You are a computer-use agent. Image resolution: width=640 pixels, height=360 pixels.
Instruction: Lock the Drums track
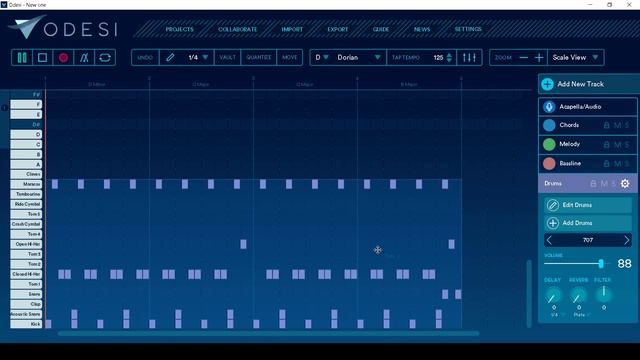593,184
